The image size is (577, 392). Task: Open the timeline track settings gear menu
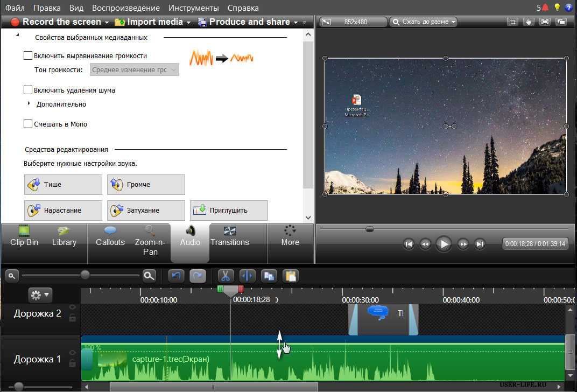[40, 295]
